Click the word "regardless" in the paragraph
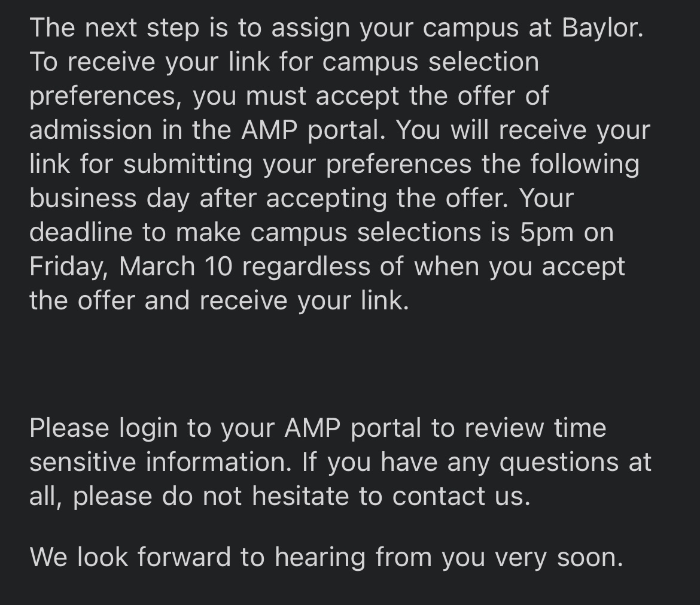This screenshot has height=605, width=700. tap(306, 266)
